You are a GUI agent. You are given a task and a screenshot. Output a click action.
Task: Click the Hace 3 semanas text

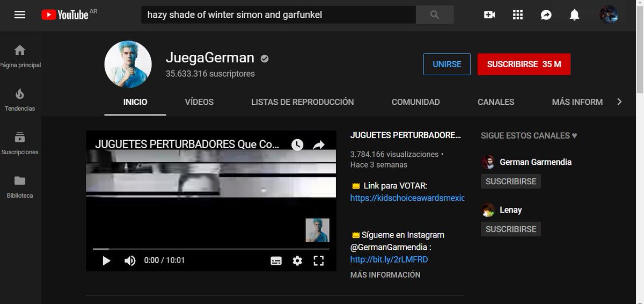[379, 165]
